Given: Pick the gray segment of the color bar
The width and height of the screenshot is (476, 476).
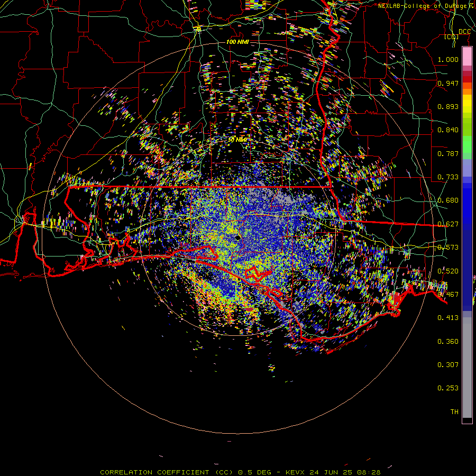Looking at the screenshot, I should tap(467, 368).
